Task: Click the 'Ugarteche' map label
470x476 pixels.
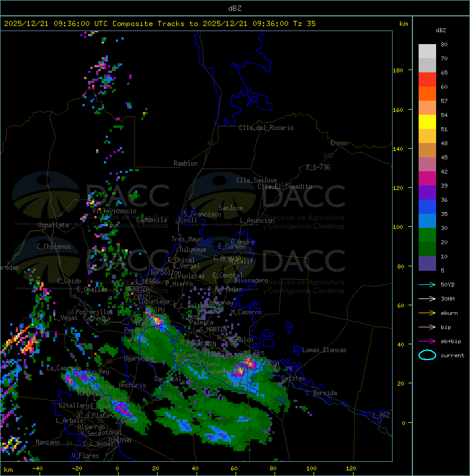Action: [140, 358]
